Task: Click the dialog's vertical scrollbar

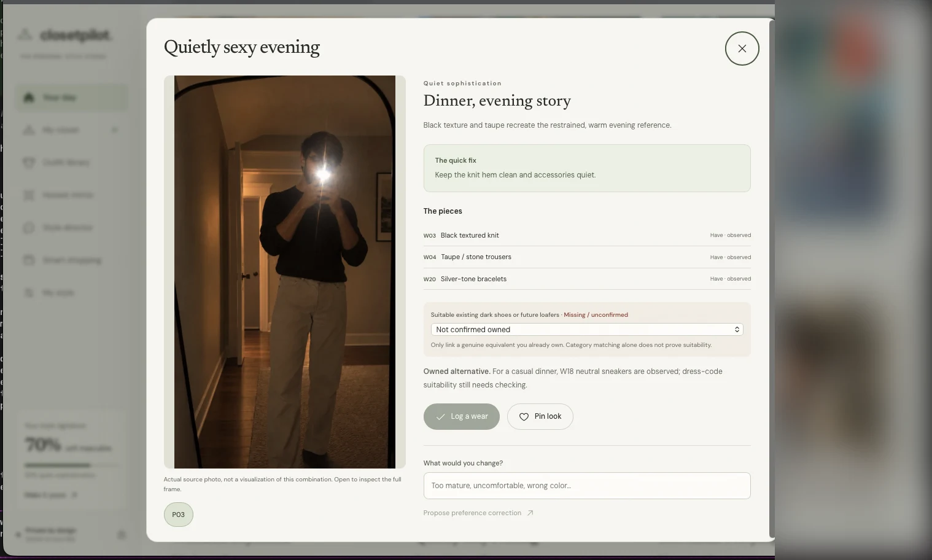Action: 772,279
